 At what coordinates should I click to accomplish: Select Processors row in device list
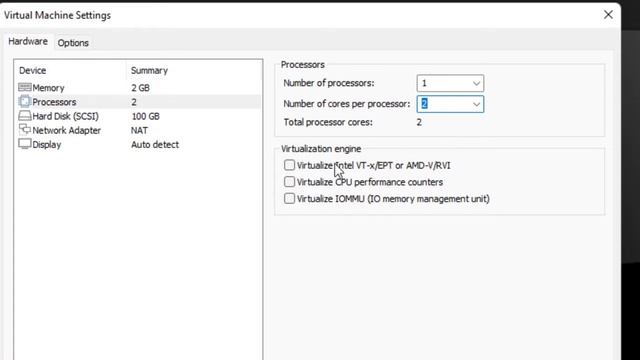tap(138, 102)
